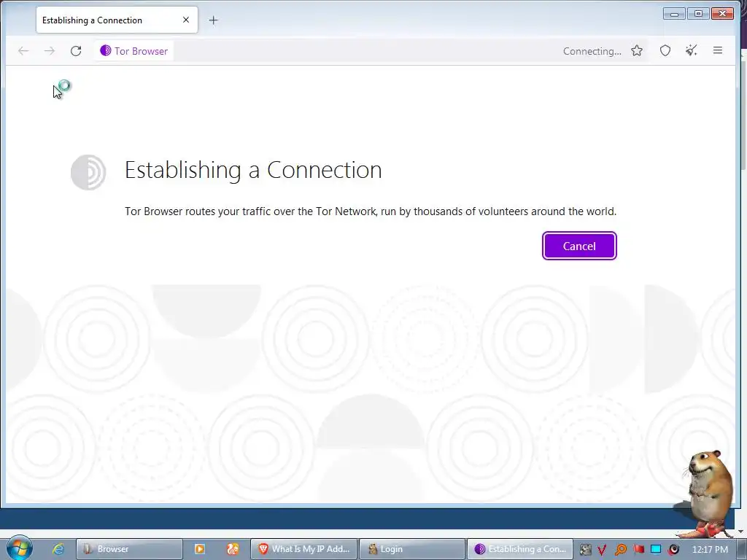Click the 12:17 PM clock
Image resolution: width=747 pixels, height=560 pixels.
(x=709, y=550)
